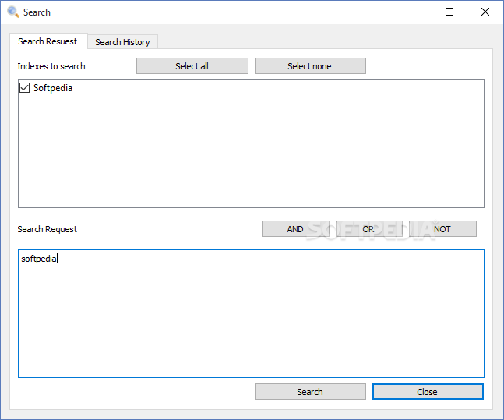This screenshot has width=504, height=420.
Task: Maximize the Search window
Action: [x=449, y=12]
